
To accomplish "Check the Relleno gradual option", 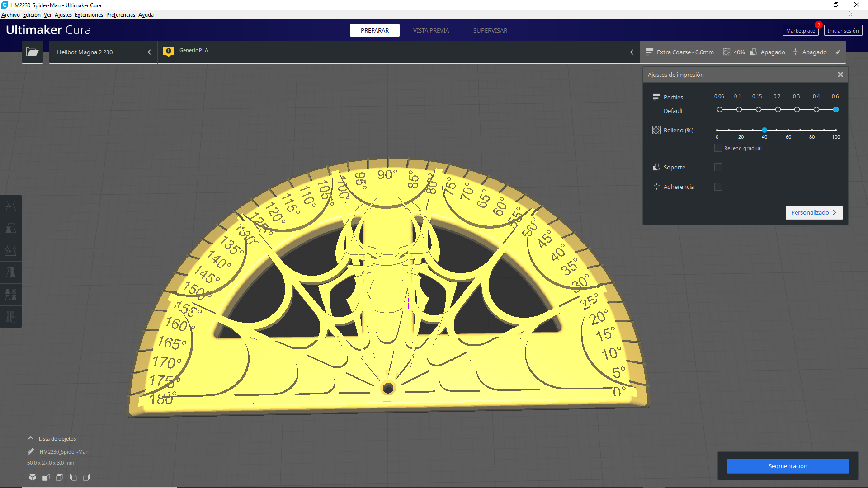I will click(718, 148).
